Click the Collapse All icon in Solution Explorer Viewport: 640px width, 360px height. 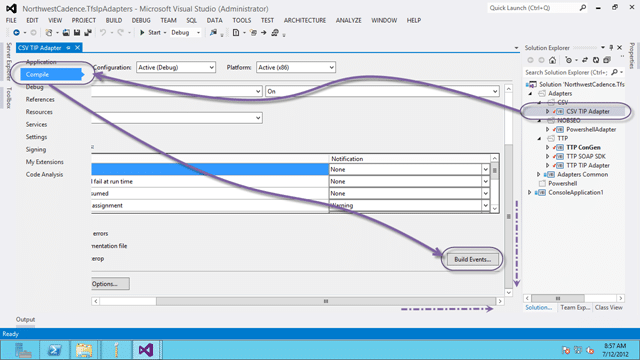point(607,60)
